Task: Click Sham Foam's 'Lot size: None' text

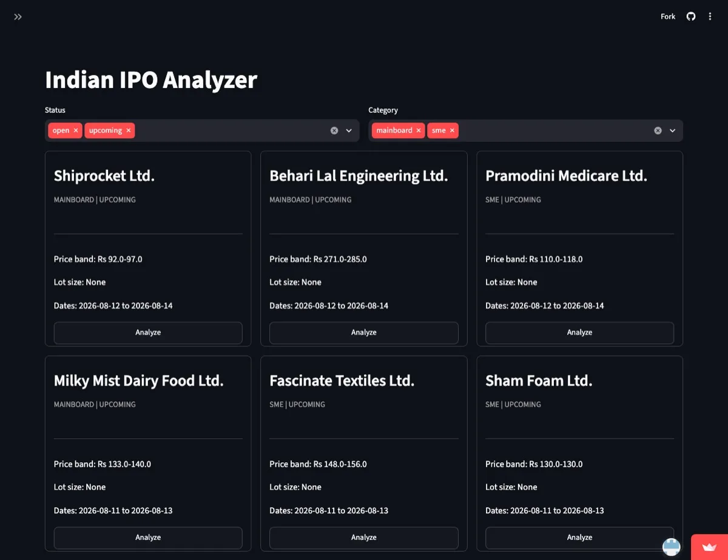Action: pyautogui.click(x=511, y=487)
